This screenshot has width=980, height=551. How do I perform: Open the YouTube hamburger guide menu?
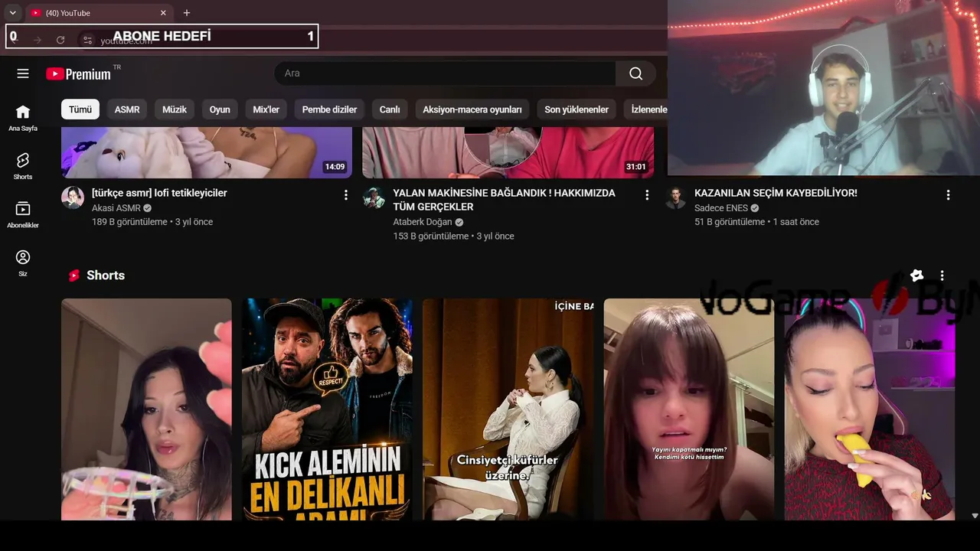coord(23,73)
